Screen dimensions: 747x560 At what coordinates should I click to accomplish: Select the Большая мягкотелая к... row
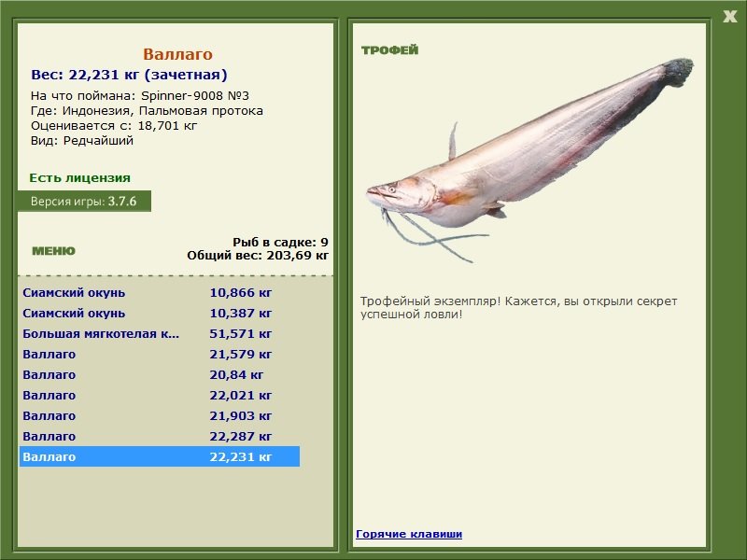tap(160, 333)
